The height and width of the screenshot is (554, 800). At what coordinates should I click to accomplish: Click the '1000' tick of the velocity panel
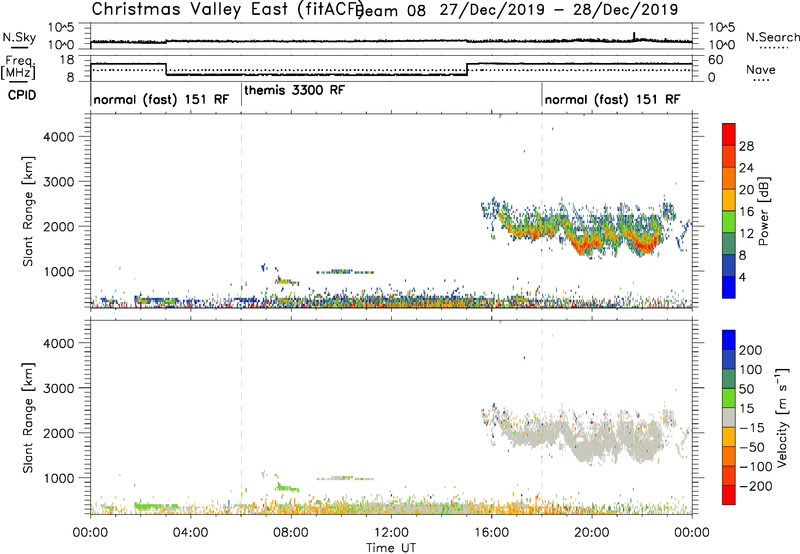(x=59, y=478)
